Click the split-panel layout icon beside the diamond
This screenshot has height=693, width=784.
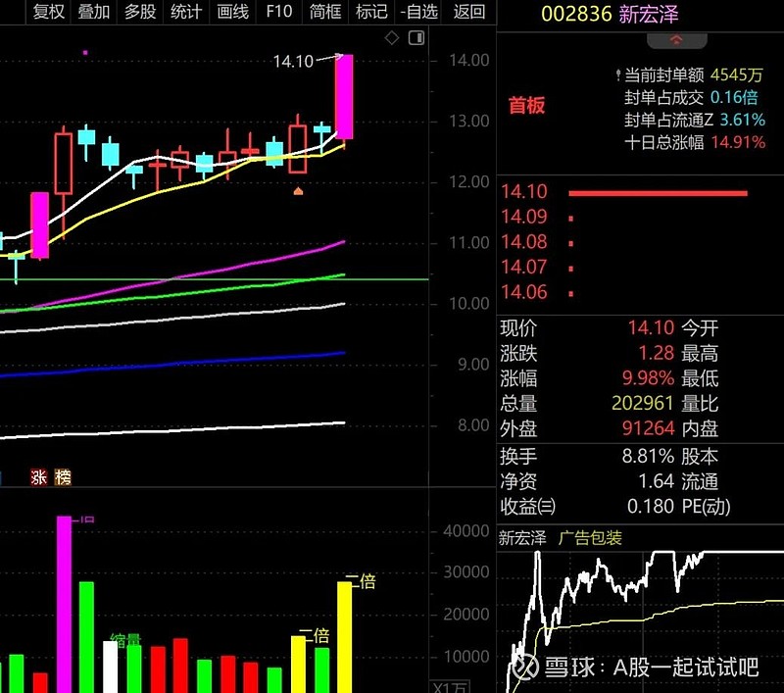(416, 36)
